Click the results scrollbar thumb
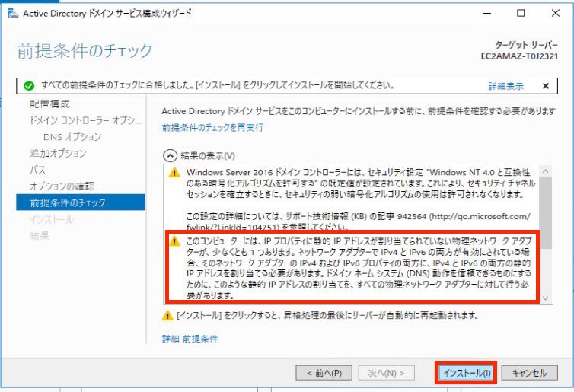The image size is (574, 392). tap(545, 212)
